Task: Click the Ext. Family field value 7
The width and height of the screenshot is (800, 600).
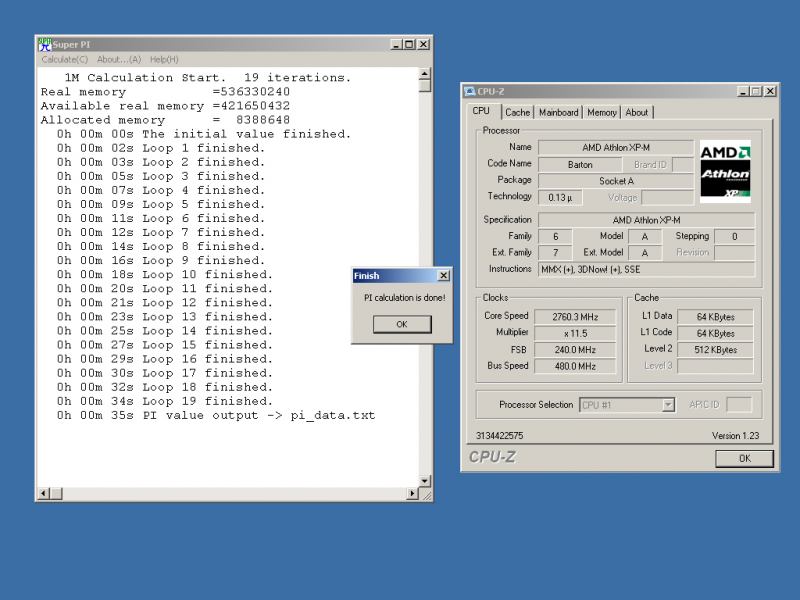Action: (555, 253)
